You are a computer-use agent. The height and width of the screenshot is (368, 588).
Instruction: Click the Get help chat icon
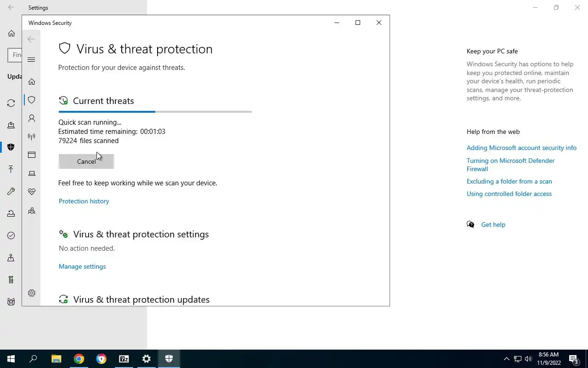pos(470,224)
